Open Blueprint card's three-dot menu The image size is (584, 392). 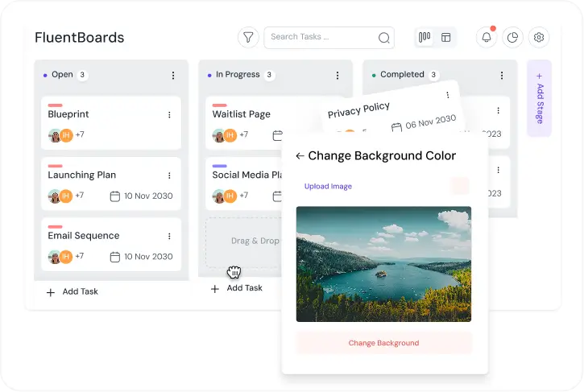169,114
